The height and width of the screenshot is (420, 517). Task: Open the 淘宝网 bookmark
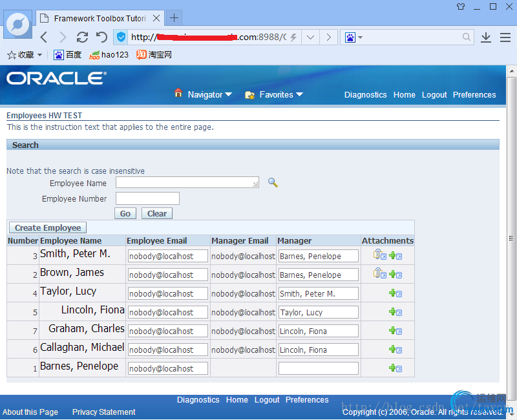coord(154,55)
